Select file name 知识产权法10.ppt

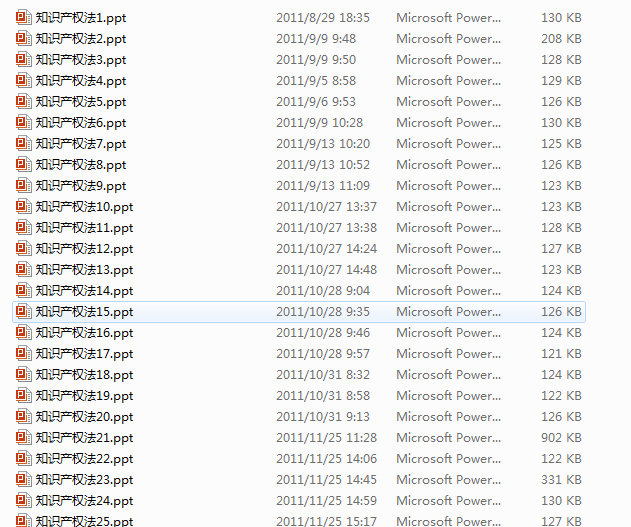pyautogui.click(x=85, y=207)
